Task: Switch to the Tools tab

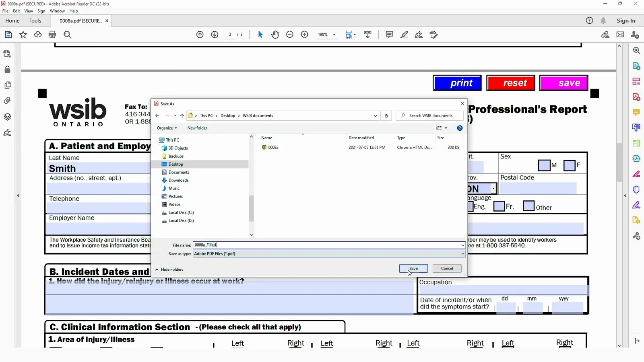Action: point(35,21)
